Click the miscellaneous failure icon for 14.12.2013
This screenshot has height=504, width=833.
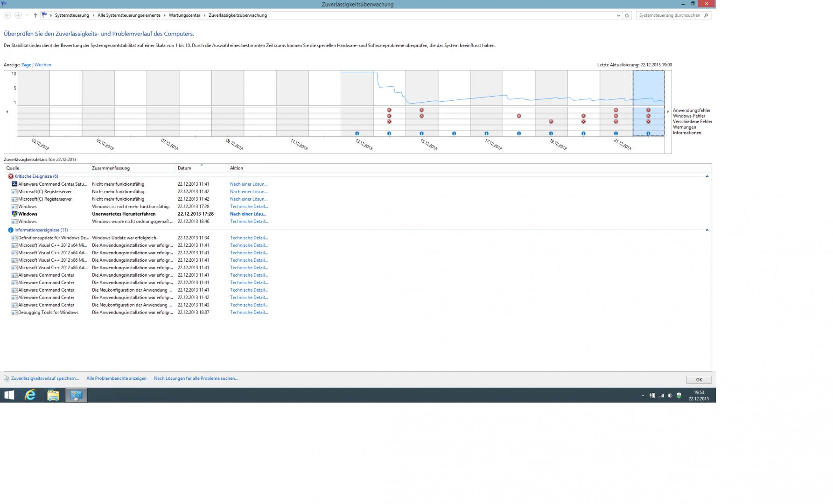click(x=389, y=121)
